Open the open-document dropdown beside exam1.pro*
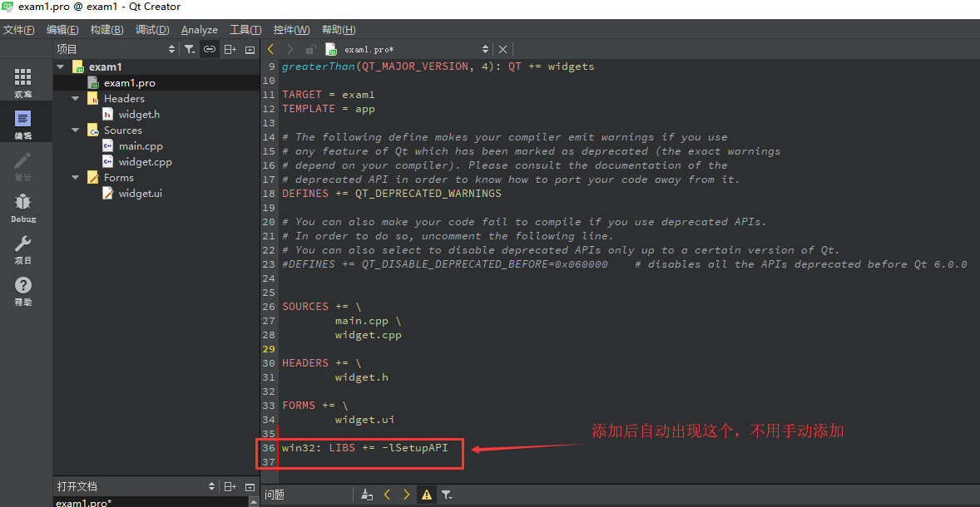The height and width of the screenshot is (507, 980). coord(484,49)
